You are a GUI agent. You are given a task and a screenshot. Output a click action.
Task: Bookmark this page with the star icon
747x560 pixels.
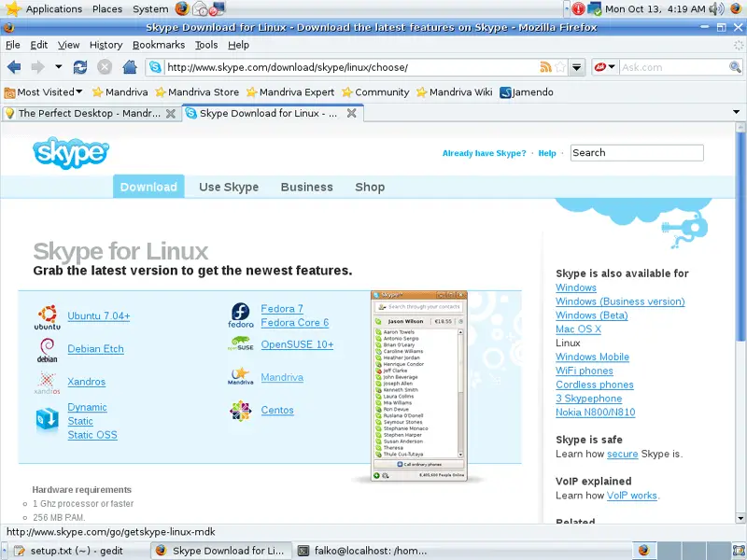pyautogui.click(x=560, y=67)
